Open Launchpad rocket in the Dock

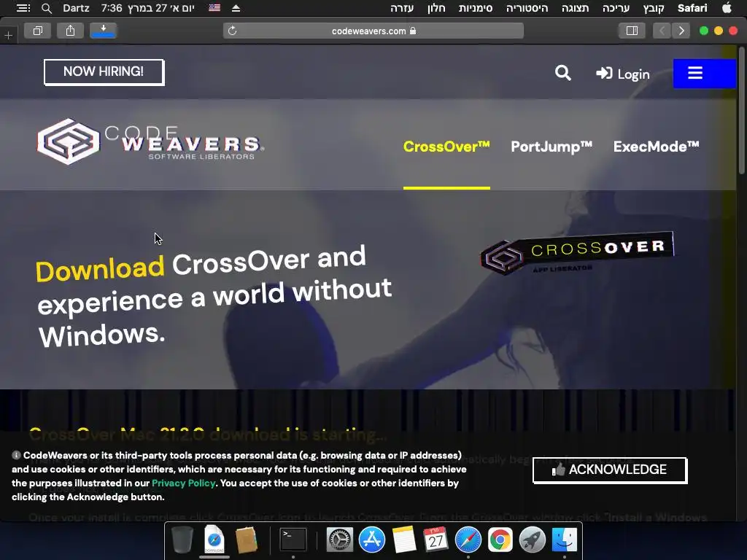coord(532,540)
